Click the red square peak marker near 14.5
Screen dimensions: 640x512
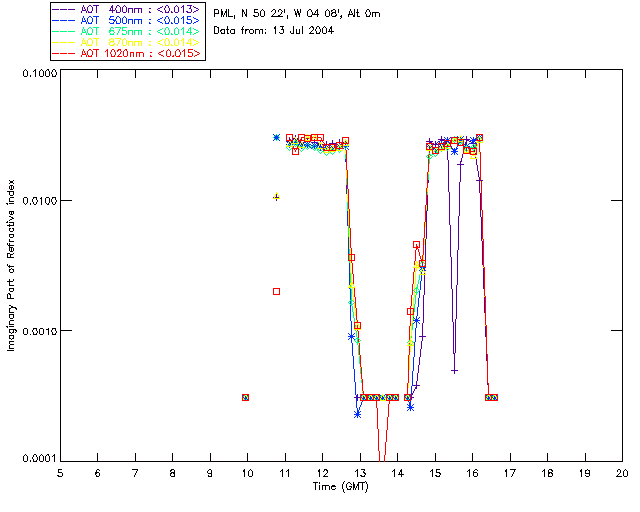pyautogui.click(x=416, y=245)
